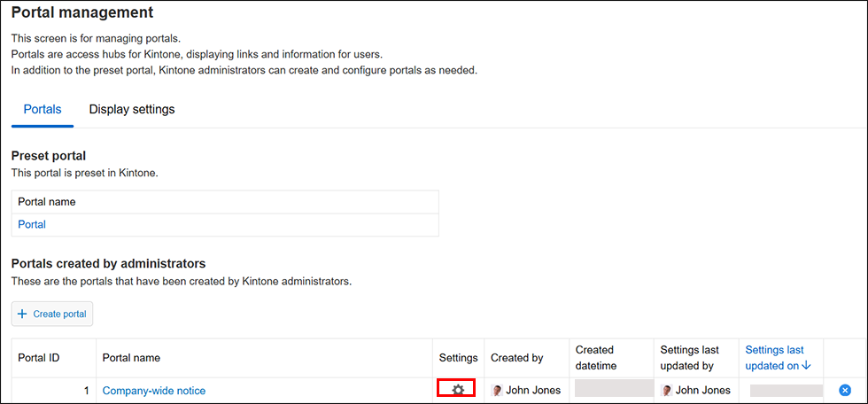This screenshot has width=868, height=404.
Task: Switch to the Portals tab
Action: coord(43,110)
